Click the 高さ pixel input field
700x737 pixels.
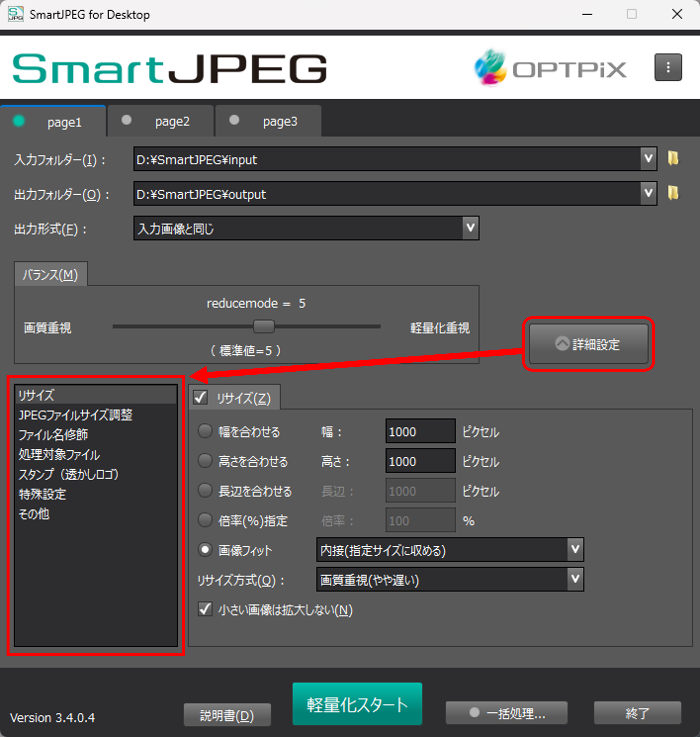(x=420, y=461)
